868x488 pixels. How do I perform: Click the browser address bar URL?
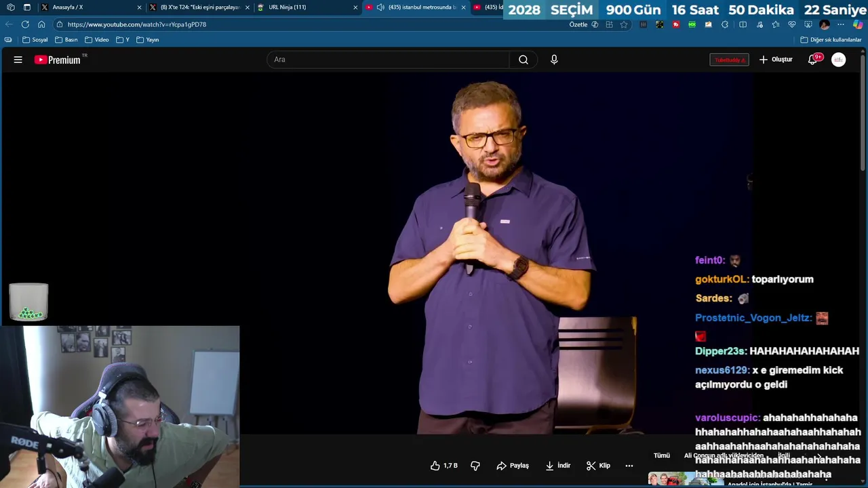point(137,24)
